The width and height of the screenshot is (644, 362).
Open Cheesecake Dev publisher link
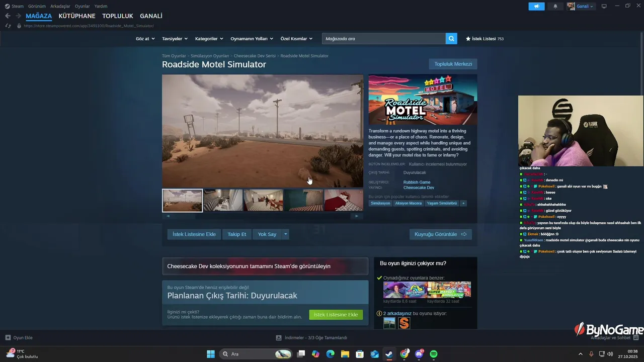click(419, 188)
